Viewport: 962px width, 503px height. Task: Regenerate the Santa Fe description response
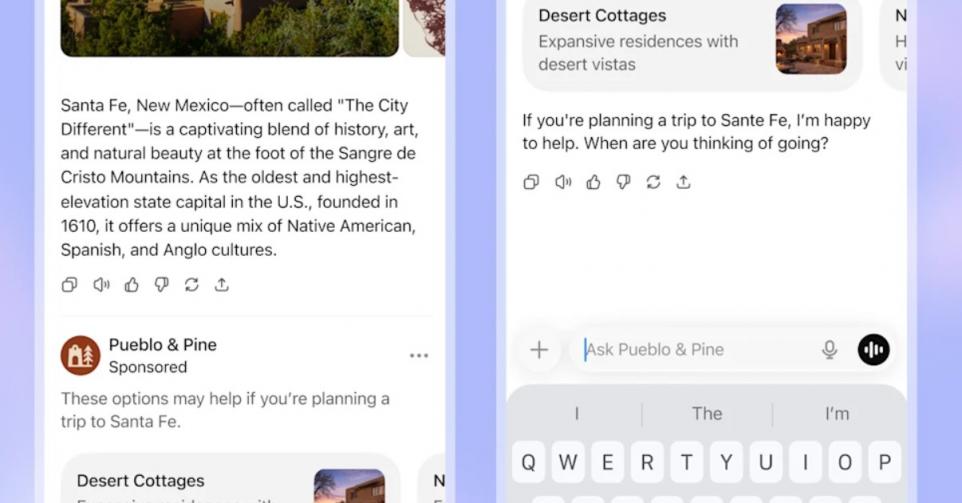191,285
